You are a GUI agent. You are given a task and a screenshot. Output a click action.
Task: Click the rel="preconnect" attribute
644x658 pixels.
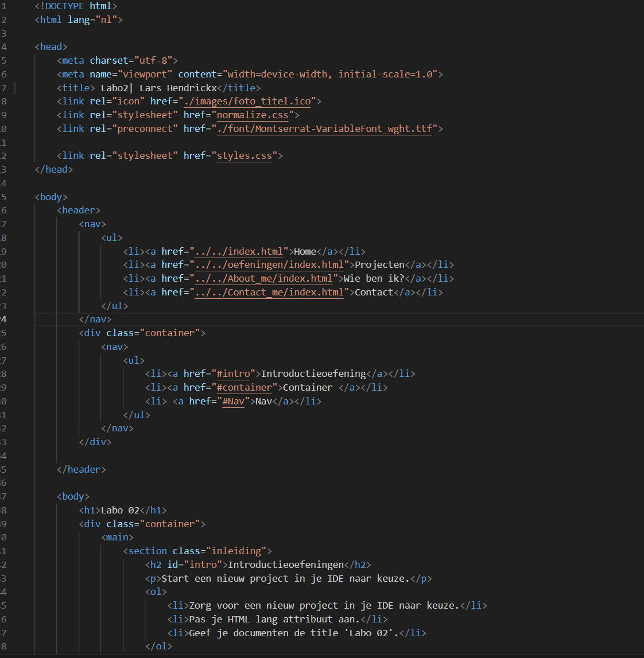pyautogui.click(x=134, y=129)
